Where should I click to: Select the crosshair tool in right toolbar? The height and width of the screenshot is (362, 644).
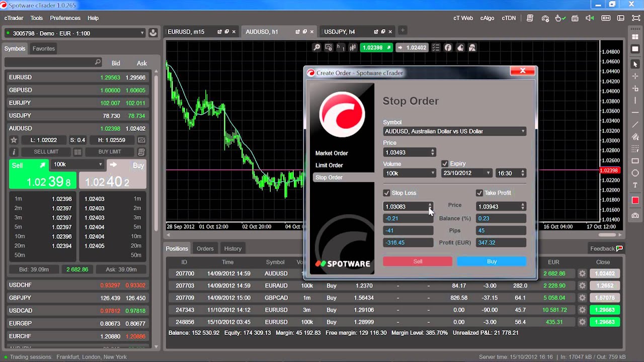(x=635, y=76)
